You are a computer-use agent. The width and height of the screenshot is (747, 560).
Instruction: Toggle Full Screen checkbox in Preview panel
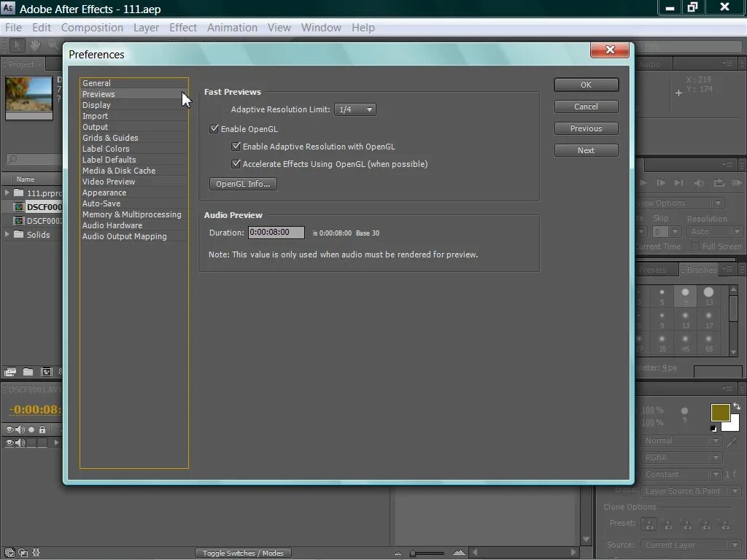point(695,246)
